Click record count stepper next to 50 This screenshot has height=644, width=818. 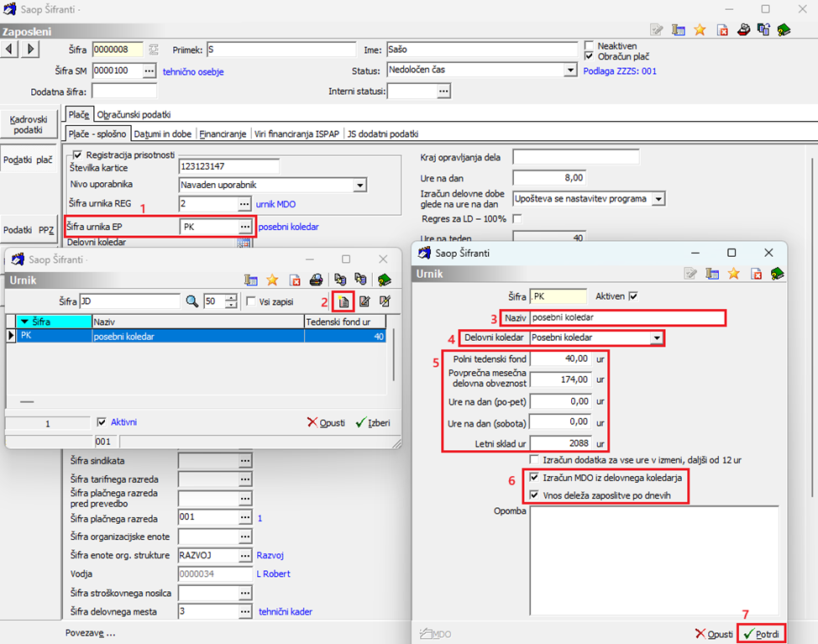click(231, 301)
